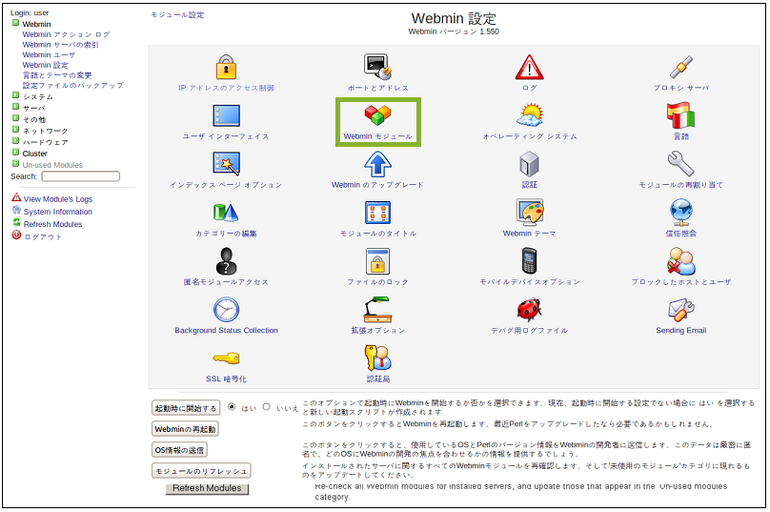Open Webmin アクション ログ in sidebar

(x=66, y=34)
